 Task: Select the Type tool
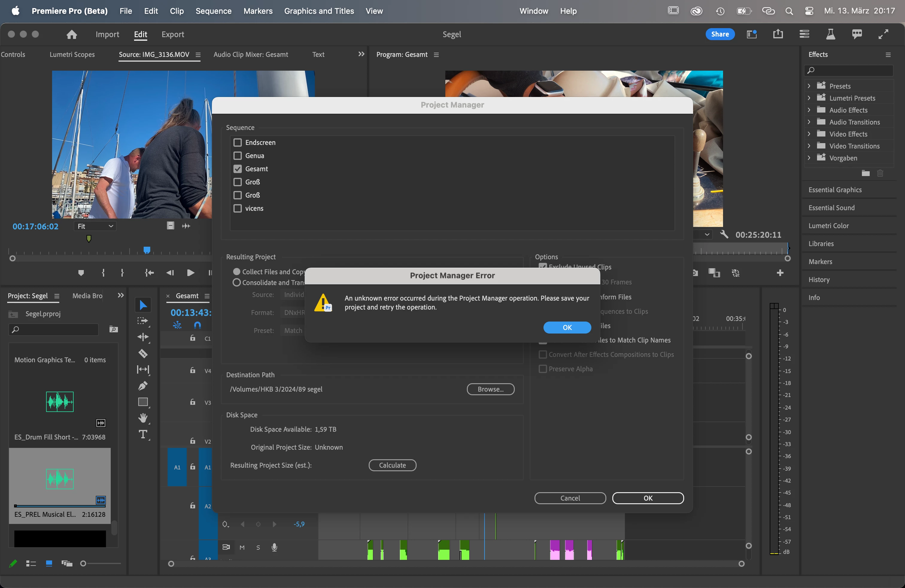pos(143,434)
